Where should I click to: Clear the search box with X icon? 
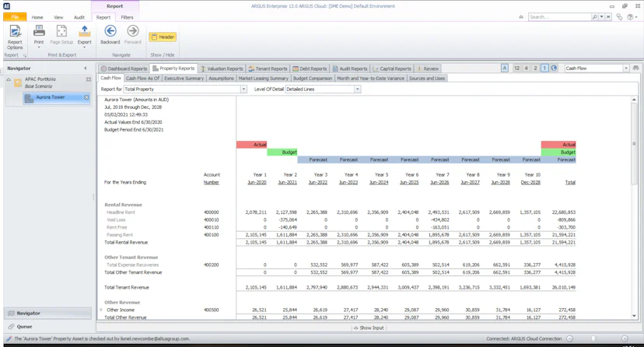tap(608, 17)
